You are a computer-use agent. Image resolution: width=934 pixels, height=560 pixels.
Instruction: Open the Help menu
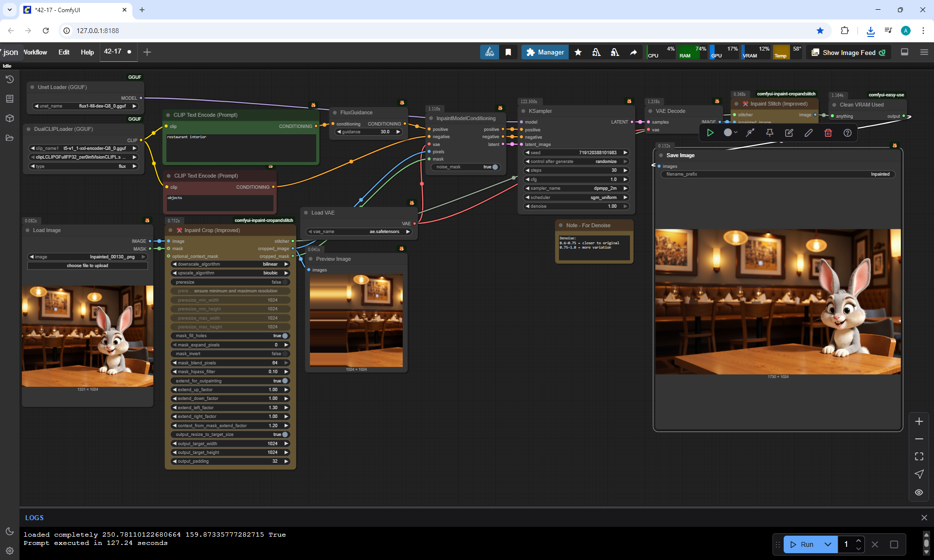87,52
